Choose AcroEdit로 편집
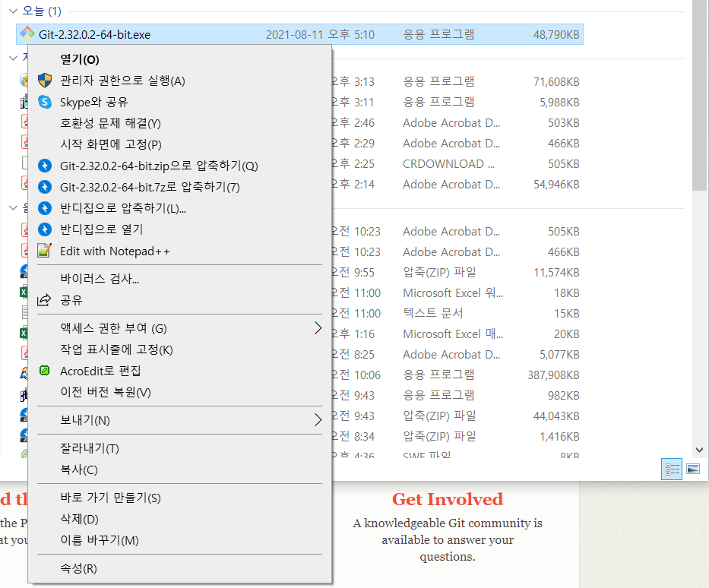709x588 pixels. tap(179, 371)
